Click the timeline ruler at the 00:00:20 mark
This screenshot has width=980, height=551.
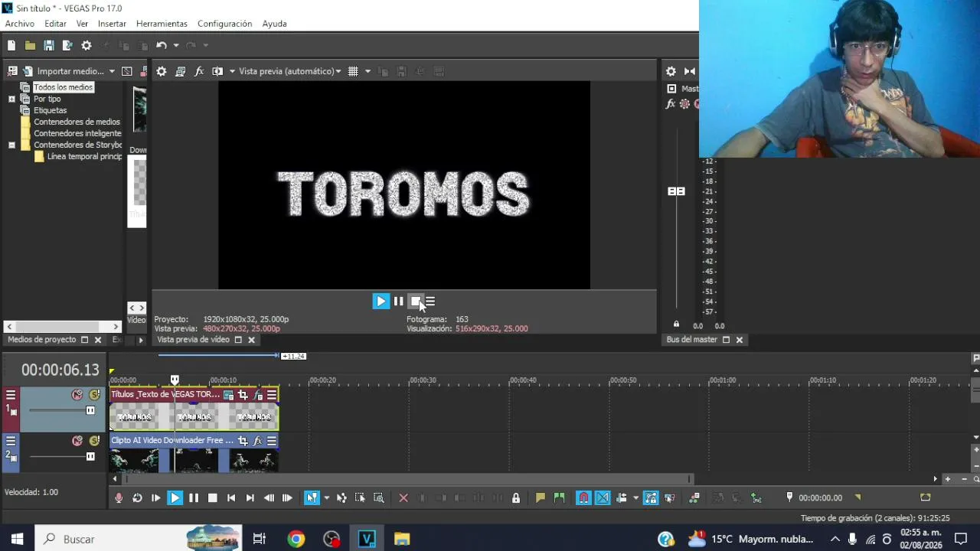click(322, 380)
